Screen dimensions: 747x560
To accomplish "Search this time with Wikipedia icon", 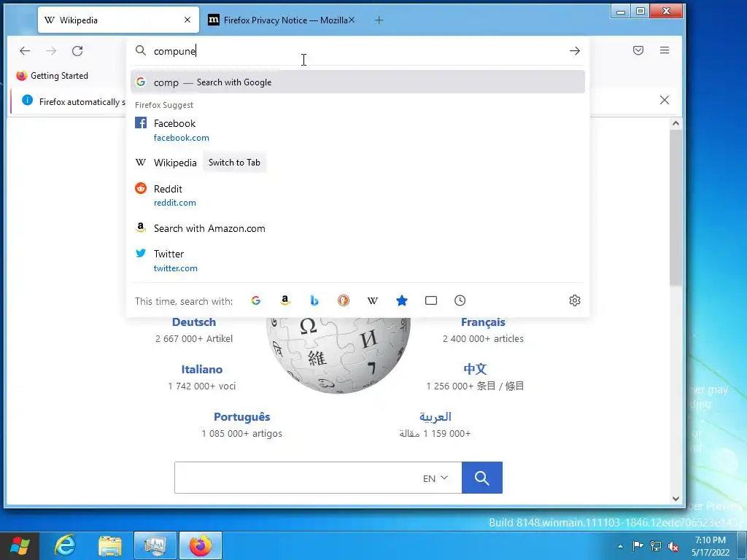I will pyautogui.click(x=373, y=300).
